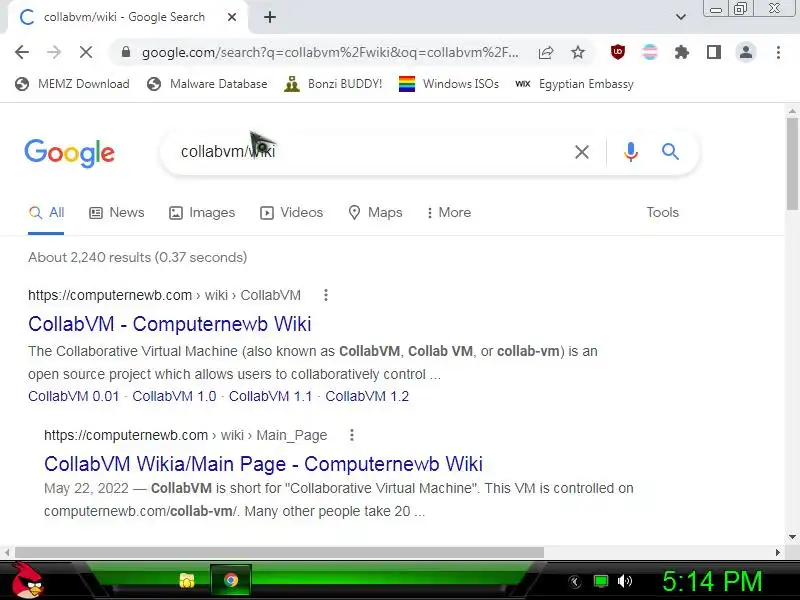
Task: Share this page icon in address bar
Action: (x=546, y=52)
